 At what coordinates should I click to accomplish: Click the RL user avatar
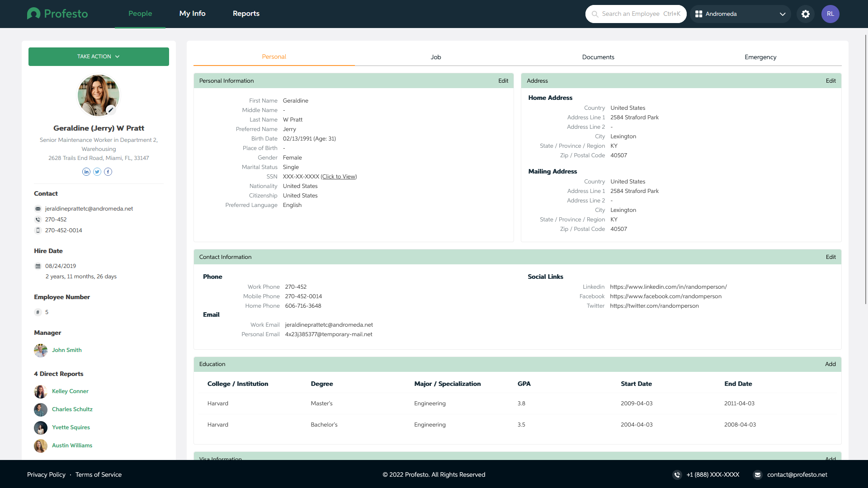point(830,14)
